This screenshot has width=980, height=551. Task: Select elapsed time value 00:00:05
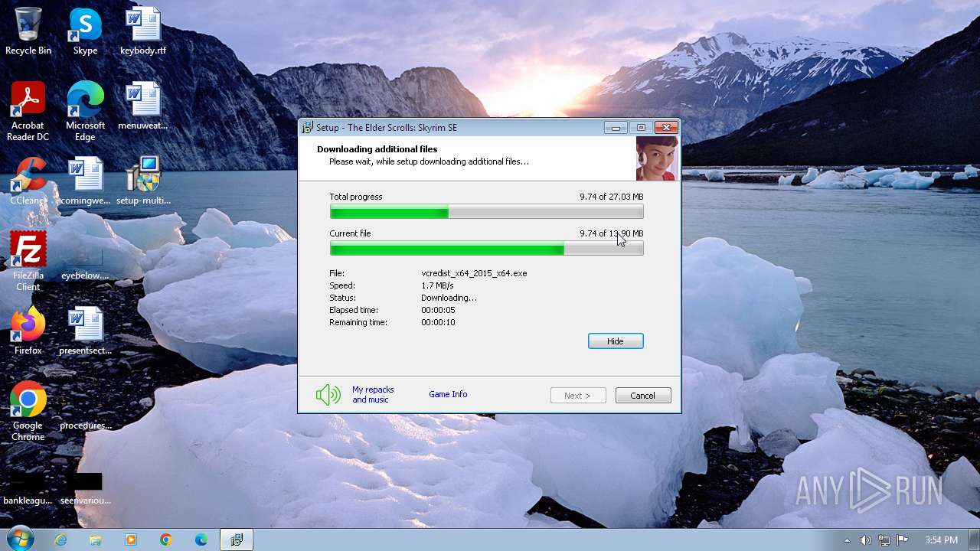438,310
